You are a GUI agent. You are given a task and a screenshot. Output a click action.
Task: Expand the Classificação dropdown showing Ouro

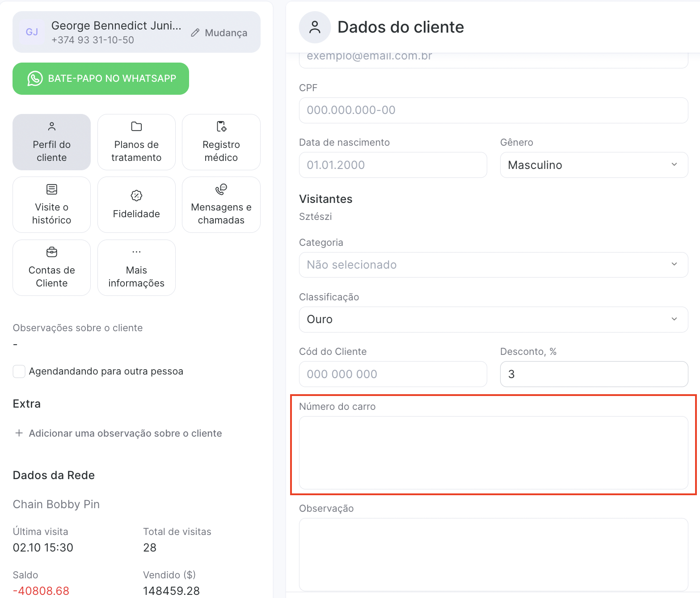pyautogui.click(x=493, y=319)
